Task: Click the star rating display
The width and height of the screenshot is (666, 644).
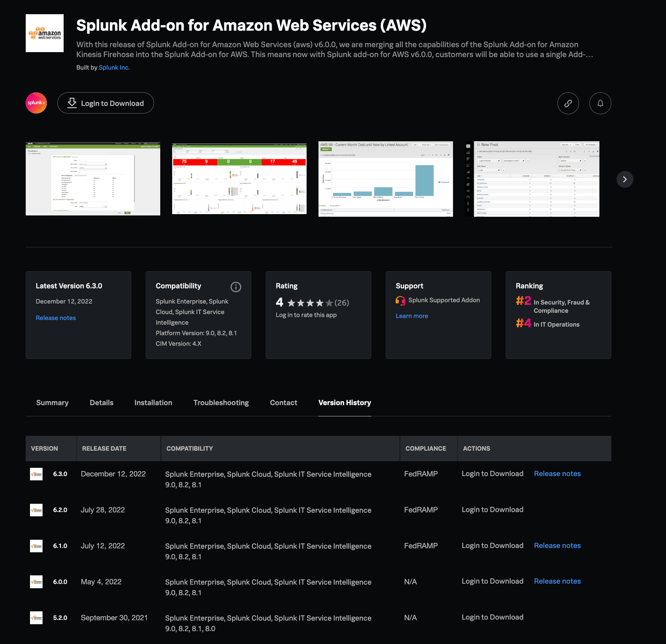Action: click(310, 303)
